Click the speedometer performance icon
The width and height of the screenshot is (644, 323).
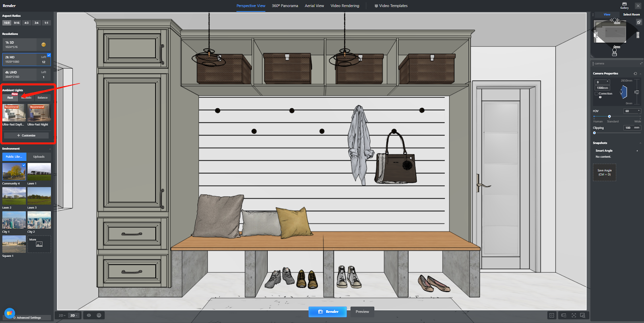point(99,315)
